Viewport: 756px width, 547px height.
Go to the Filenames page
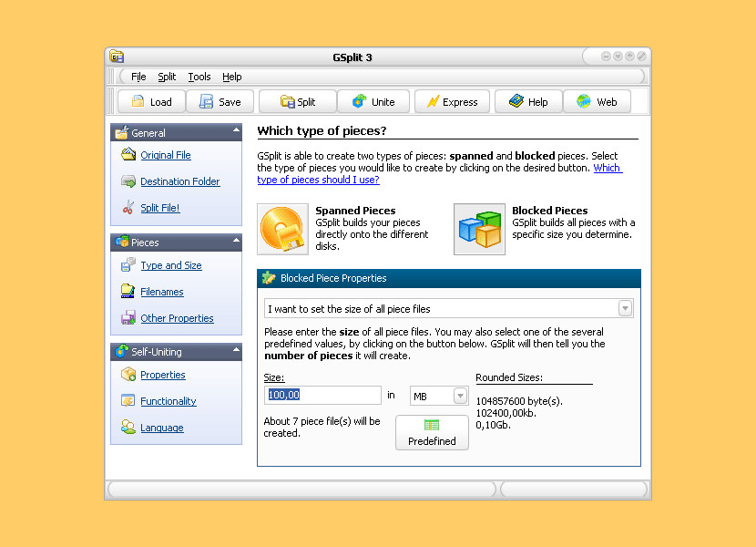(162, 292)
